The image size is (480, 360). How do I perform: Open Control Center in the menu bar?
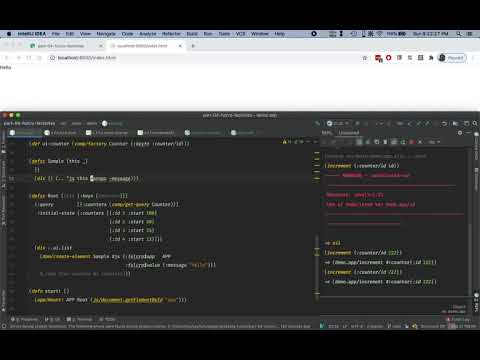[469, 34]
